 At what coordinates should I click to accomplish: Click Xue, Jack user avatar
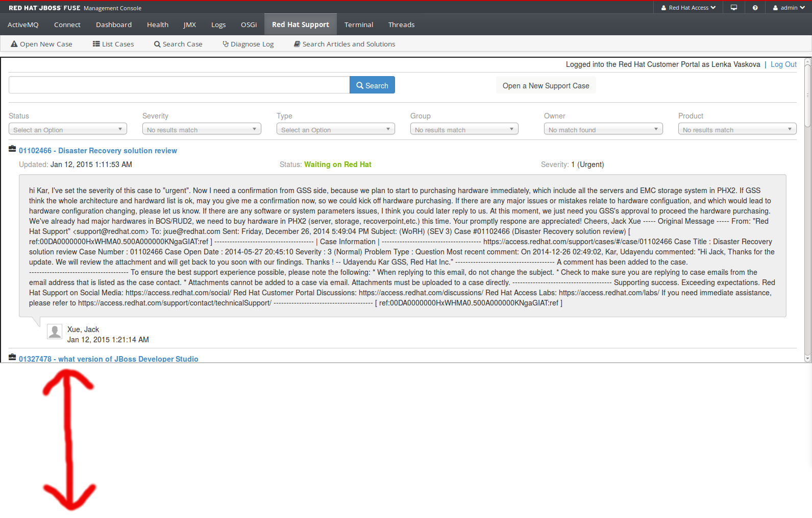[x=55, y=332]
